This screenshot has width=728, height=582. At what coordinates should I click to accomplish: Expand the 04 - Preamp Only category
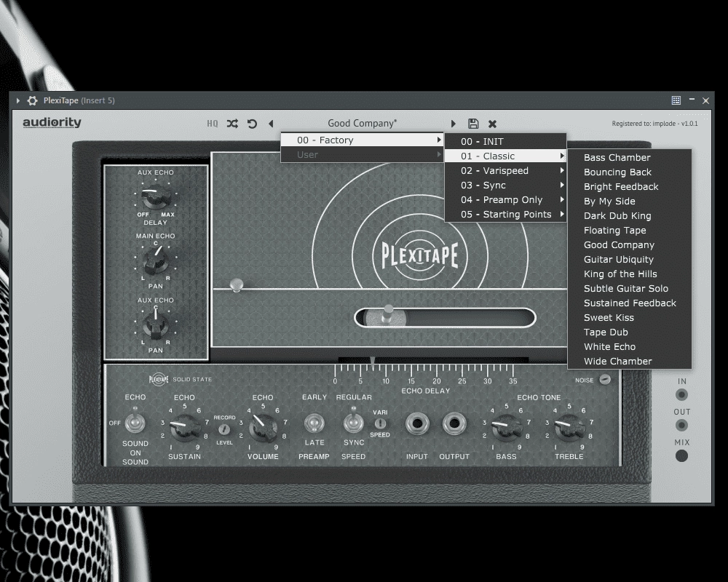coord(505,199)
